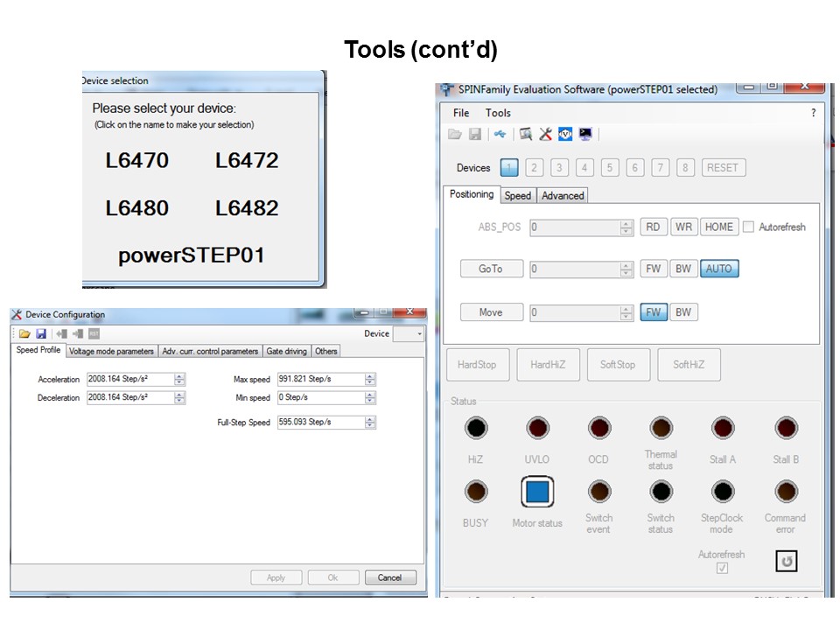Open the Device dropdown in Device Configuration
Viewport: 840px width, 630px height.
408,333
